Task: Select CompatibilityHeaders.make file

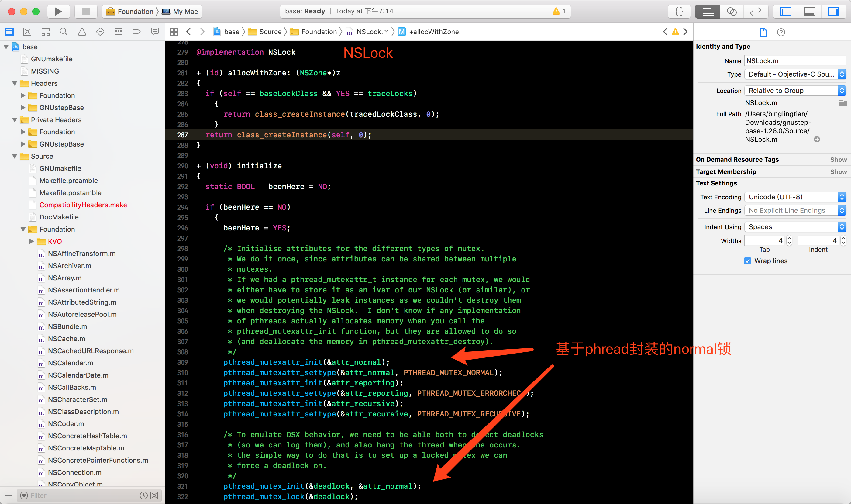Action: tap(83, 205)
